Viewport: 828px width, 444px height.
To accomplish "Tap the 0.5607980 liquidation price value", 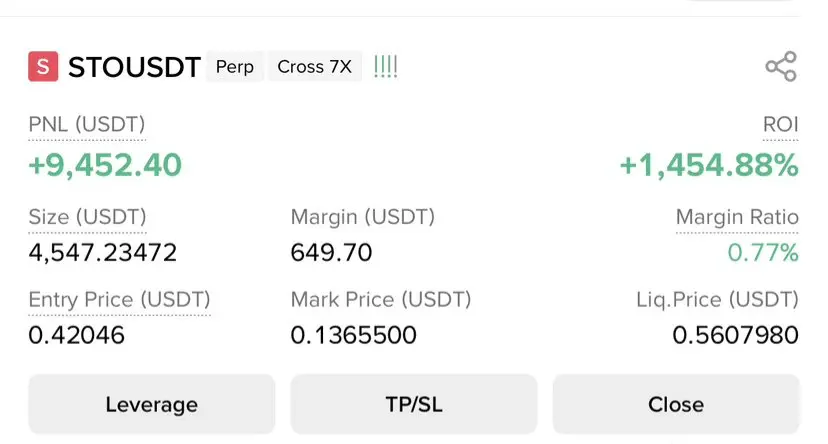I will tap(735, 335).
